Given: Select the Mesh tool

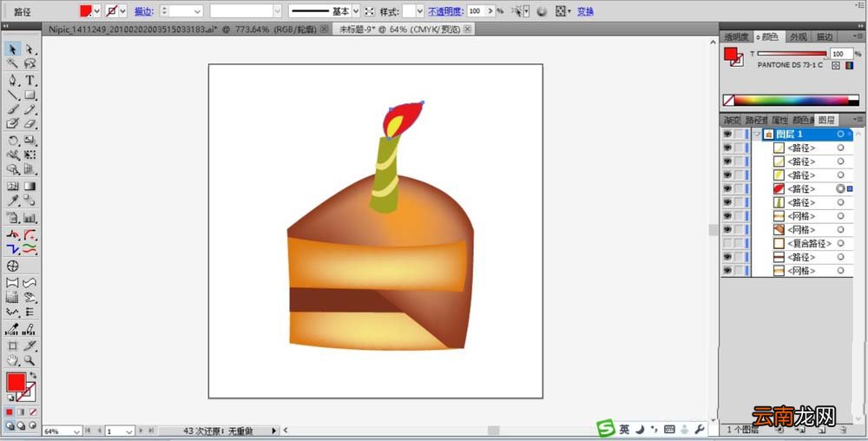Looking at the screenshot, I should coord(13,187).
